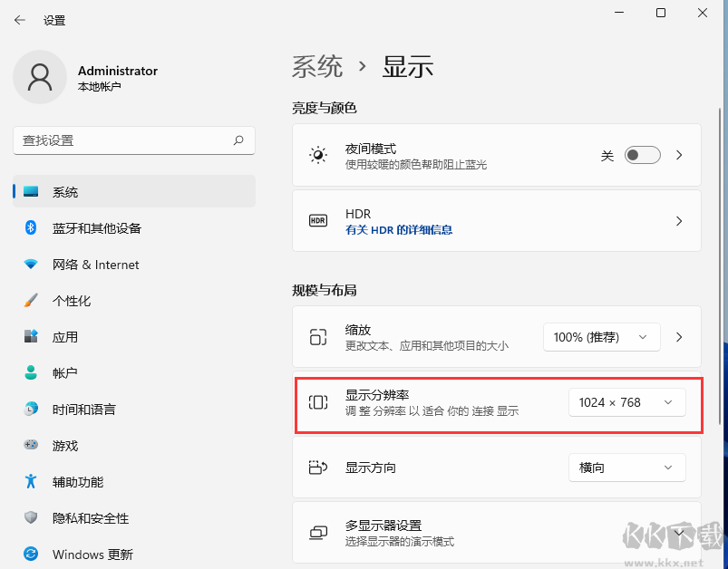
Task: Click the 显示方向 orientation icon
Action: [318, 468]
